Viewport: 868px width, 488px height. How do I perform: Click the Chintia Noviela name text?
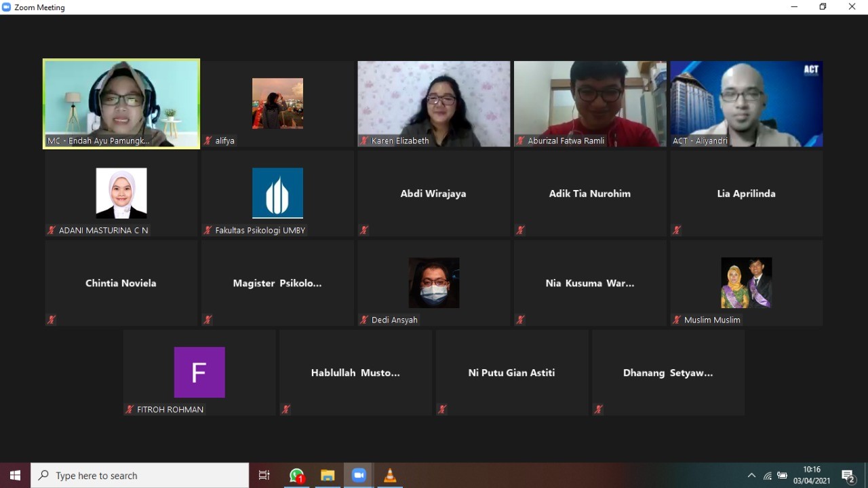[121, 283]
